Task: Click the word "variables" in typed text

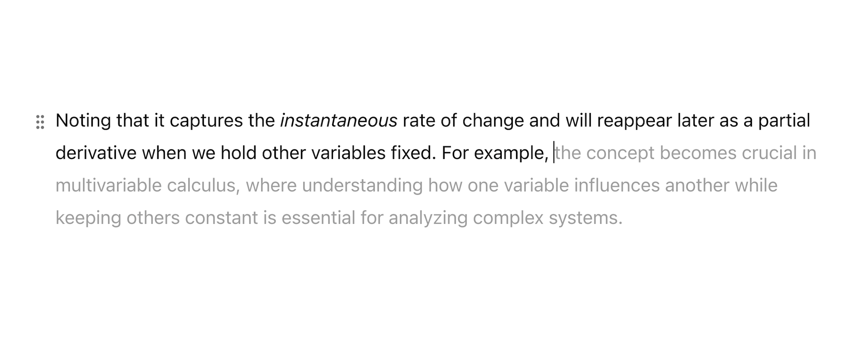Action: pos(348,153)
